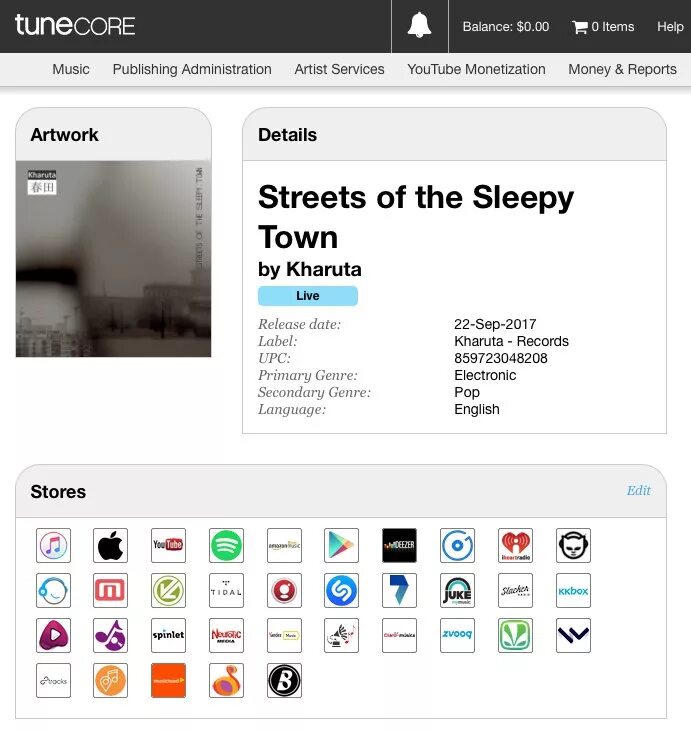The height and width of the screenshot is (730, 691).
Task: Click the Napster cat-head store icon
Action: click(x=573, y=545)
